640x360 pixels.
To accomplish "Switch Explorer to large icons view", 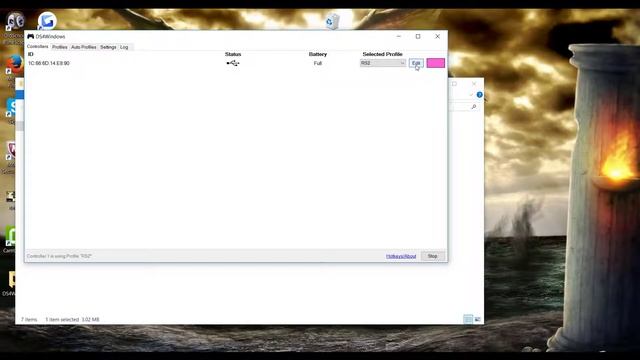I will tap(478, 319).
